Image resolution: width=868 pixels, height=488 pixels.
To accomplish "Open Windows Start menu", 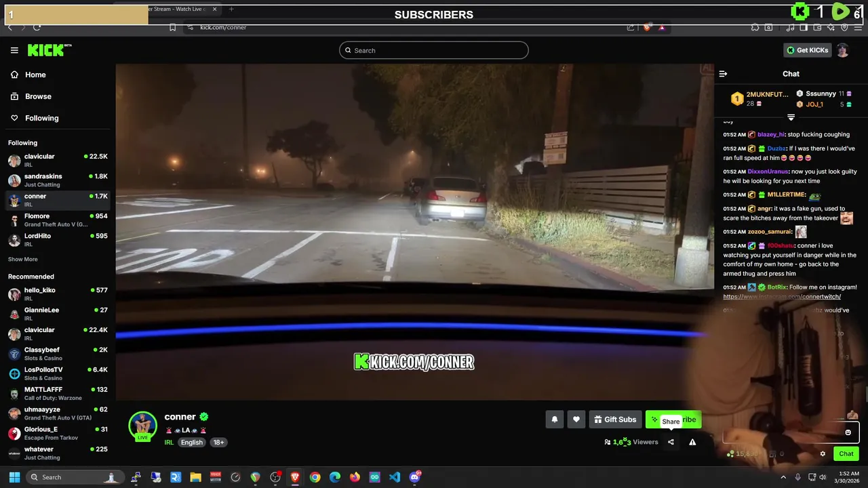I will click(14, 477).
